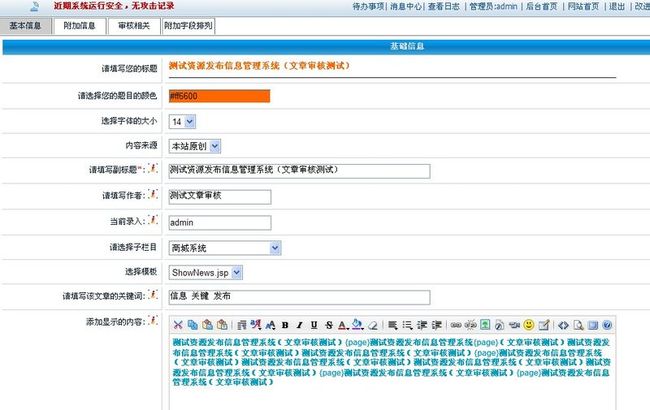This screenshot has height=410, width=650.
Task: Click the 退出 logout link
Action: pos(617,6)
